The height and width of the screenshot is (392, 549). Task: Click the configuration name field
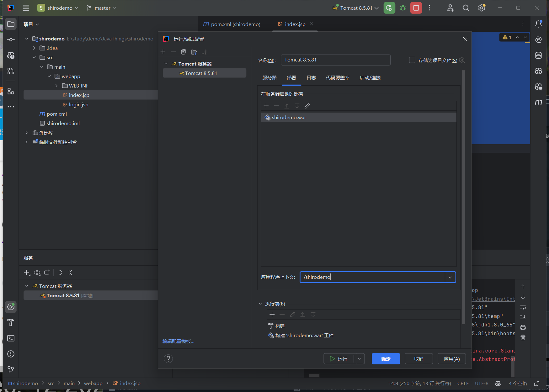point(336,60)
